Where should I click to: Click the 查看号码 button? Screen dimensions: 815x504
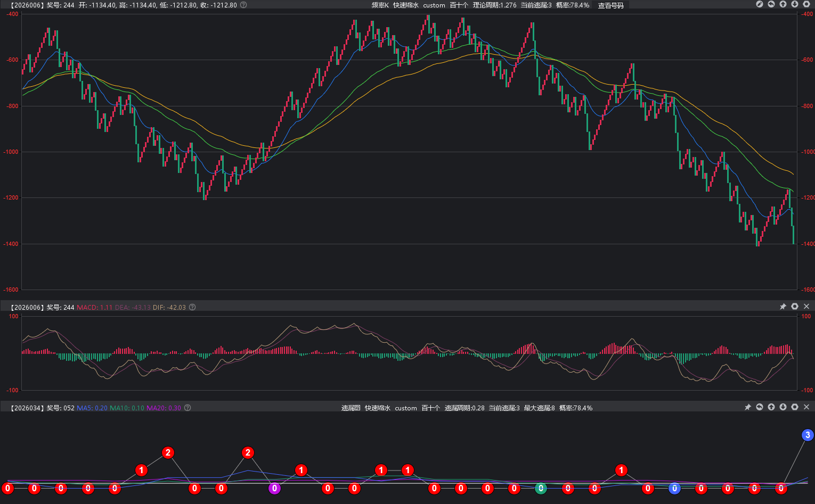click(x=610, y=5)
